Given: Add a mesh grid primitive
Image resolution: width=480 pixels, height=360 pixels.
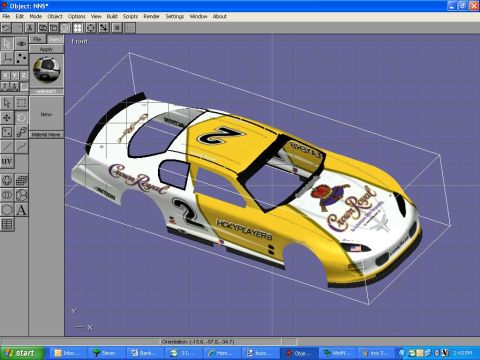Looking at the screenshot, I should pos(21,180).
